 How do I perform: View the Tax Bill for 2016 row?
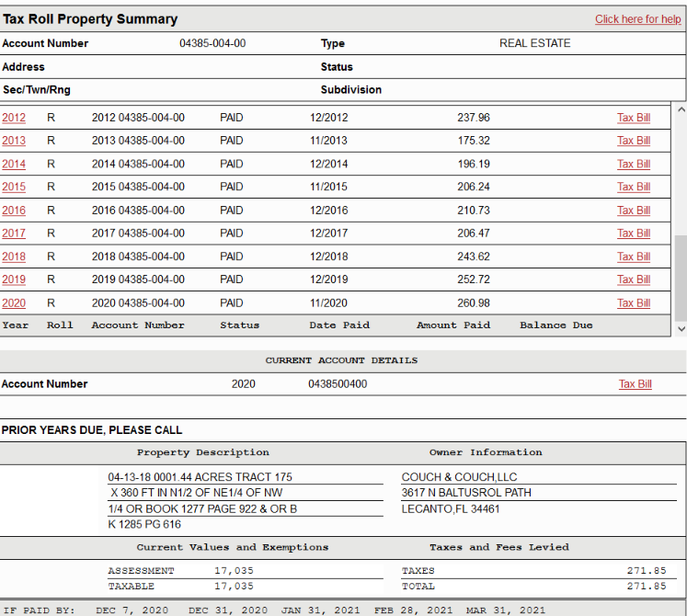tap(634, 211)
